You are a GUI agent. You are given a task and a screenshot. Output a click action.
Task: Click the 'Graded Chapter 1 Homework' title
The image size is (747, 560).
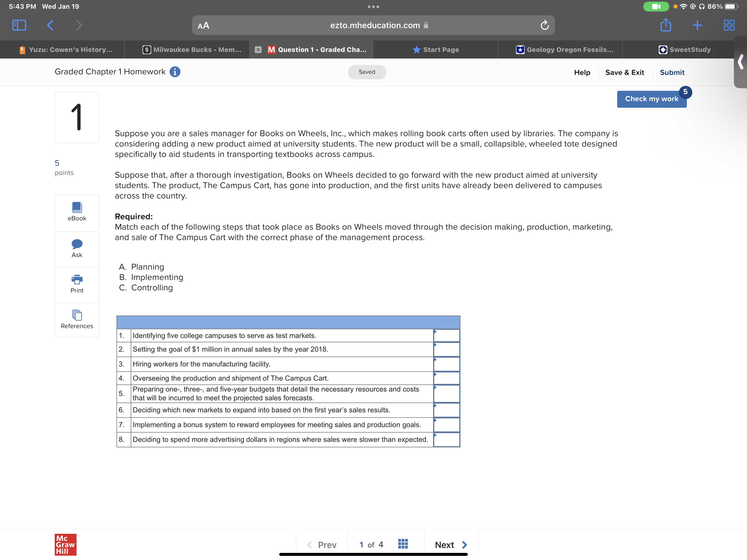(x=110, y=72)
